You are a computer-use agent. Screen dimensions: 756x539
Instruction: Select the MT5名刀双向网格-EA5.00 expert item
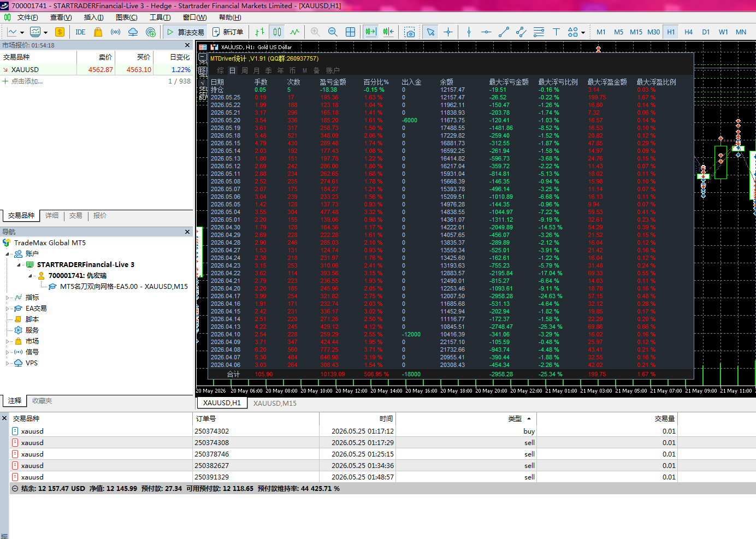click(x=124, y=287)
